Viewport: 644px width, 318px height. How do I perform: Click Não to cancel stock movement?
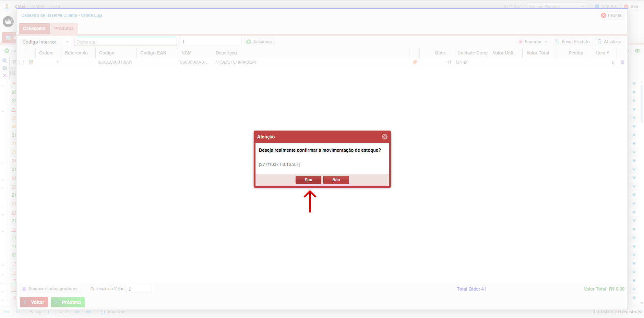[336, 180]
